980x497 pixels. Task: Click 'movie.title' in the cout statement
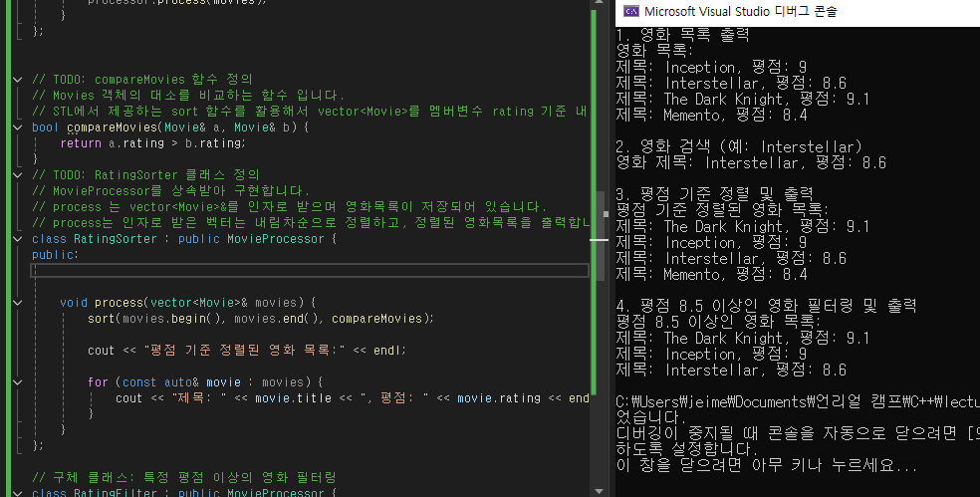(x=293, y=398)
